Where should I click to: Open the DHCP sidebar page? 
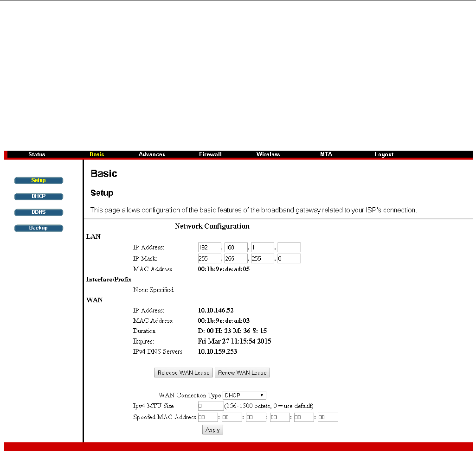click(x=39, y=196)
